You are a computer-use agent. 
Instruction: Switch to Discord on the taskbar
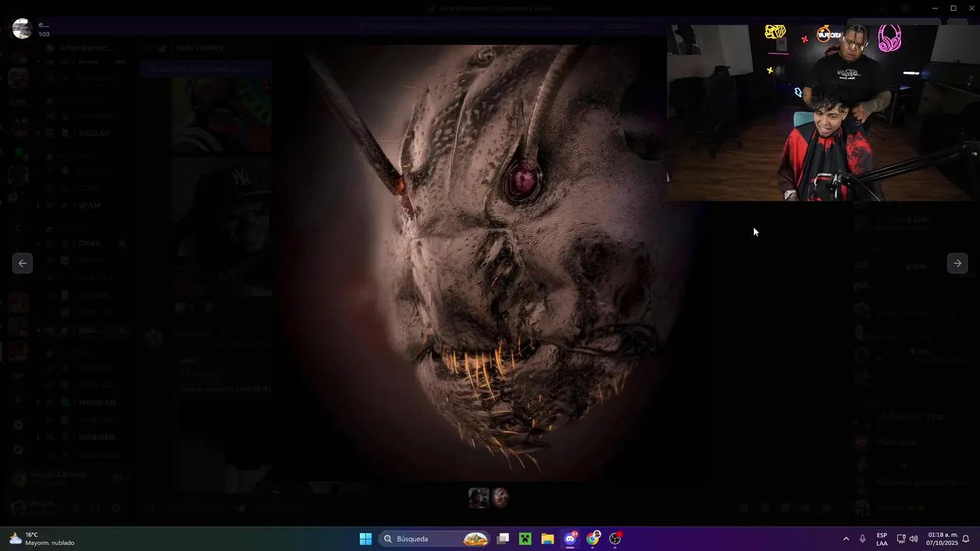(x=570, y=539)
